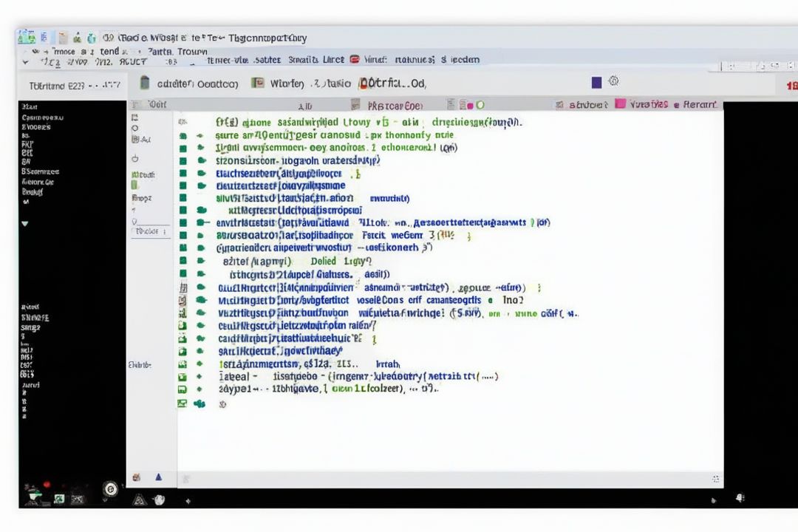Open the gear settings icon beside purple square
The width and height of the screenshot is (798, 532).
coord(613,82)
